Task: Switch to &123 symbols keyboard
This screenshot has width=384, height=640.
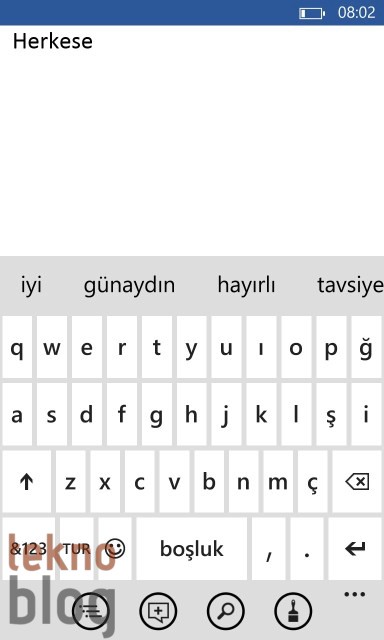Action: (28, 549)
